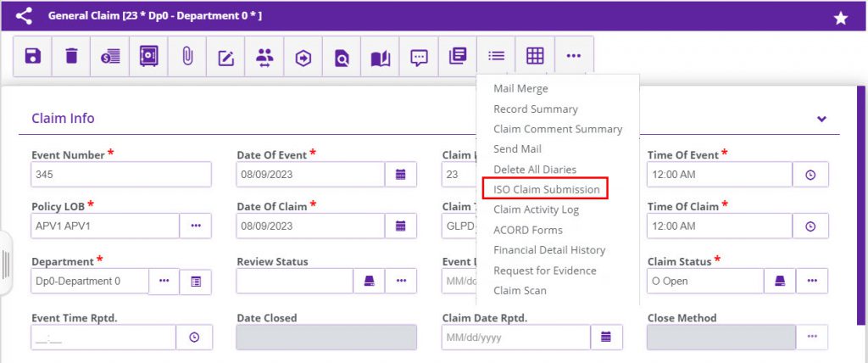The width and height of the screenshot is (868, 363).
Task: Click the comment speech bubble icon
Action: tap(419, 57)
